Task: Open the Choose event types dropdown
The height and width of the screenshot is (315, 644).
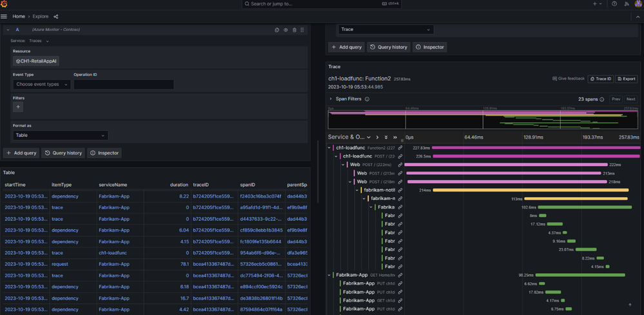Action: pyautogui.click(x=41, y=85)
